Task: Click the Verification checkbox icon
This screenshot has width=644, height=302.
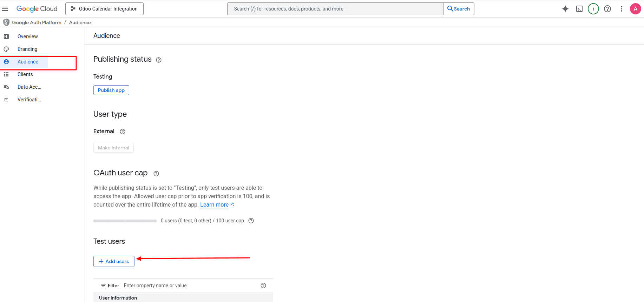Action: click(x=6, y=100)
